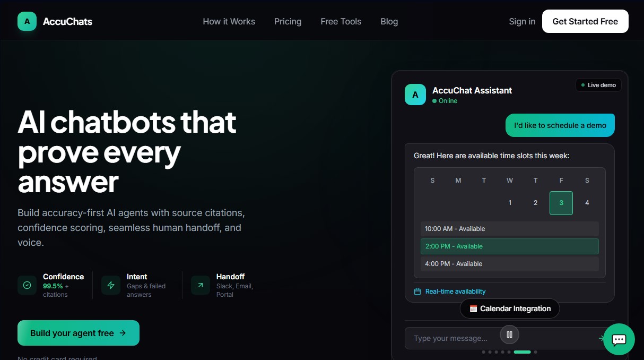Click the Confidence heading label
Image resolution: width=644 pixels, height=360 pixels.
point(63,277)
